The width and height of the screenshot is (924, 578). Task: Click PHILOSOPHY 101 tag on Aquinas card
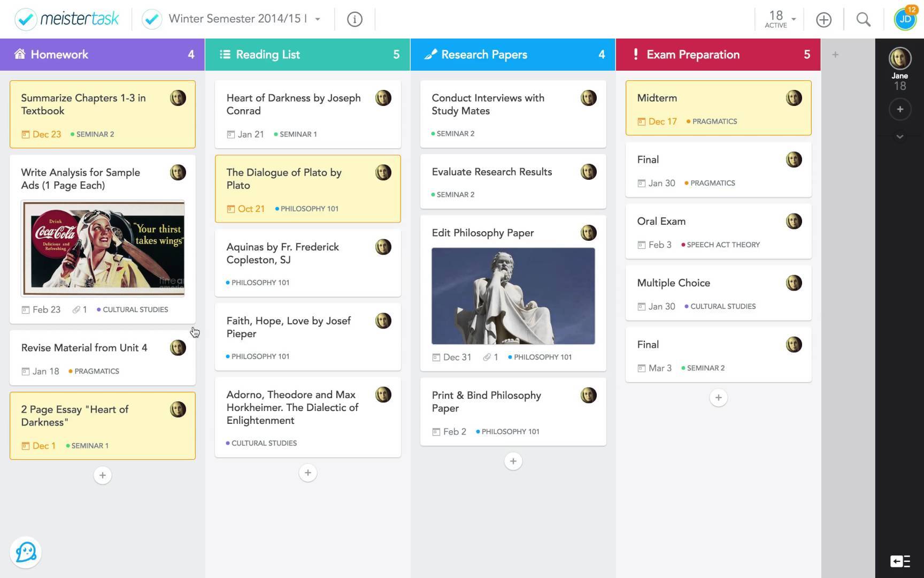pos(258,283)
